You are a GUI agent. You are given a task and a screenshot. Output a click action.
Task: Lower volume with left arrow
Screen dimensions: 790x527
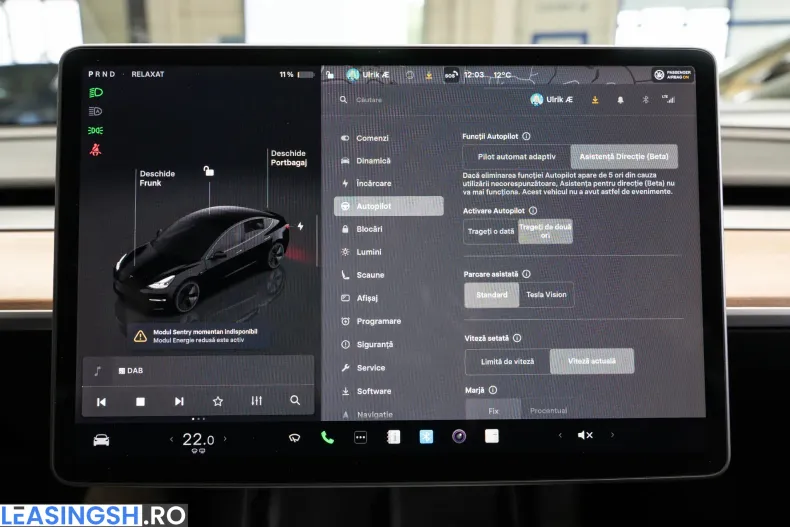point(560,435)
